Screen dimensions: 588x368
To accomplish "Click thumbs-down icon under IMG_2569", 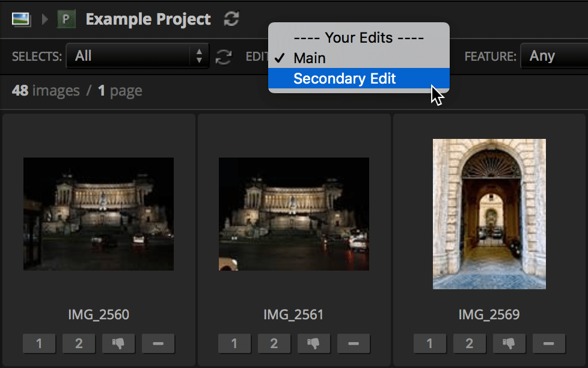I will pos(509,344).
